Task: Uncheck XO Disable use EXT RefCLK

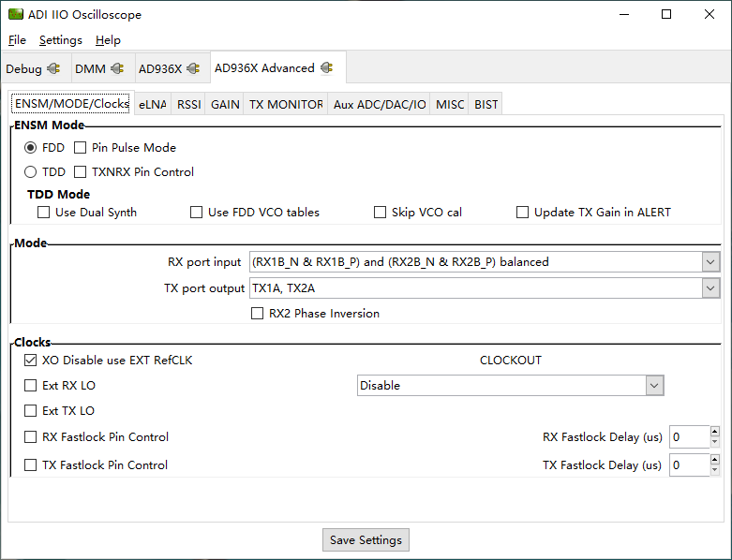Action: 30,360
